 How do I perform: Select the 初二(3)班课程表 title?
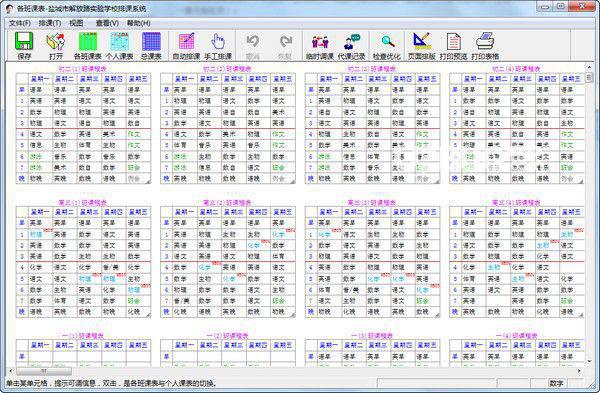pos(372,69)
